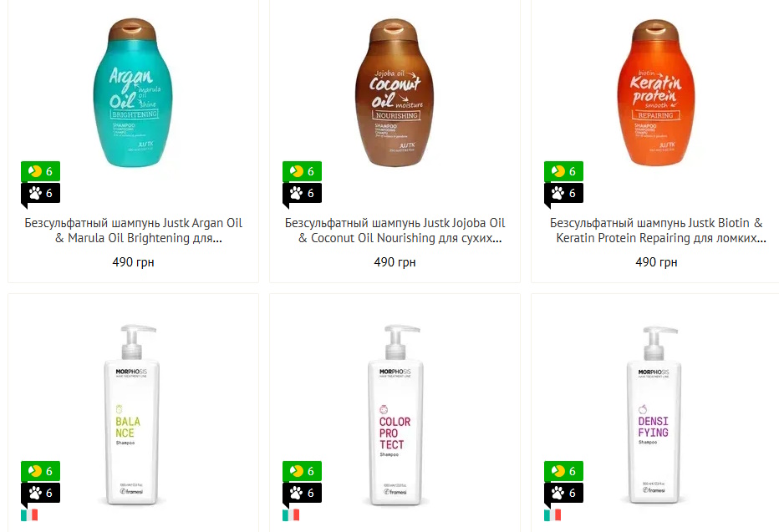Click black paw badge on Keratin Protein shampoo
Viewport: 779px width, 532px height.
click(563, 193)
